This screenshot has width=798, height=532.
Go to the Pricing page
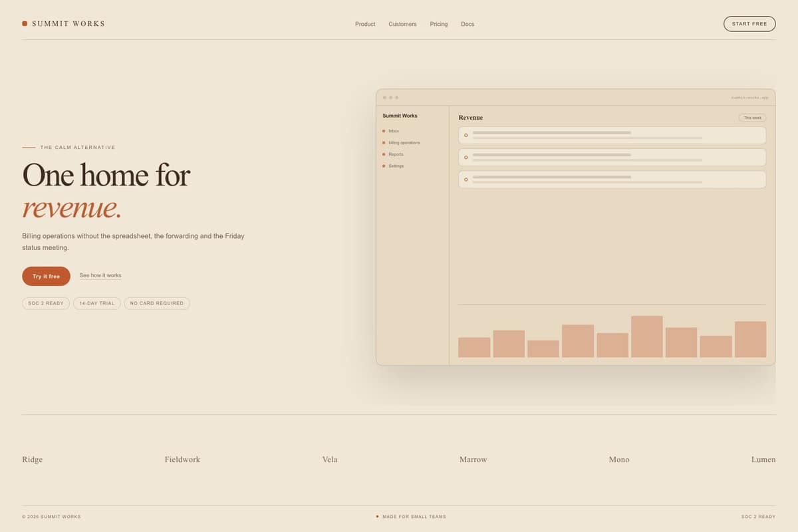pos(439,24)
